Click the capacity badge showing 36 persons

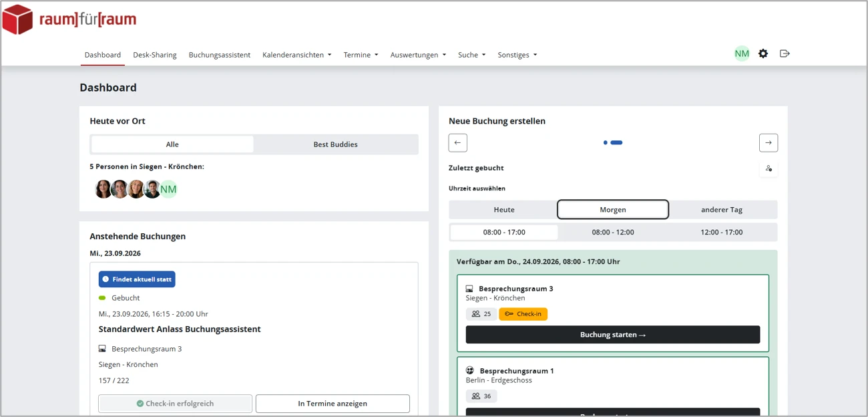[481, 396]
